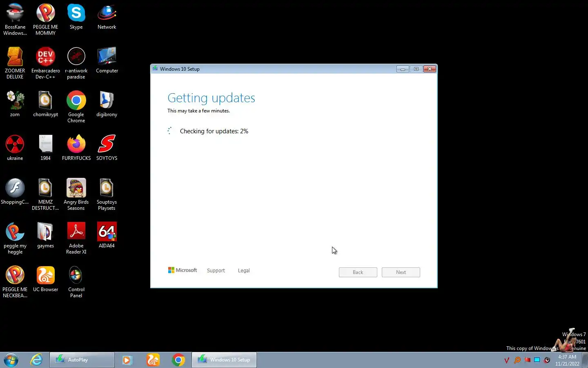Switch to the AutoPlay taskbar window
The height and width of the screenshot is (368, 588).
[82, 360]
